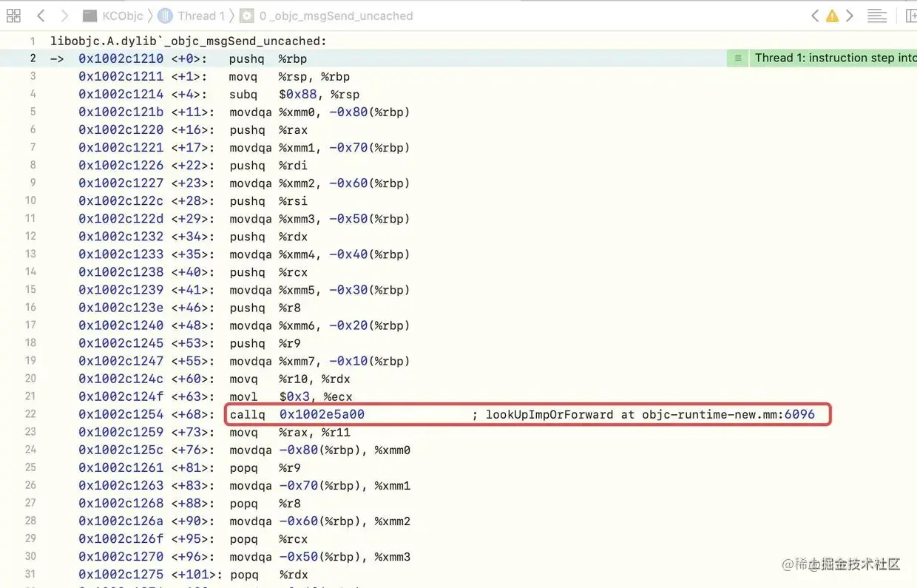Click the lookUpImpOrForward comment text

643,414
